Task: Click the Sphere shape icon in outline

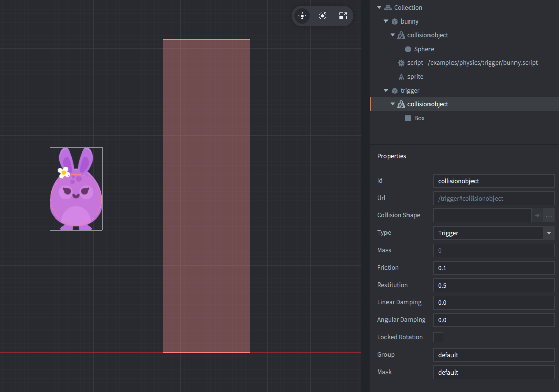Action: [x=408, y=49]
